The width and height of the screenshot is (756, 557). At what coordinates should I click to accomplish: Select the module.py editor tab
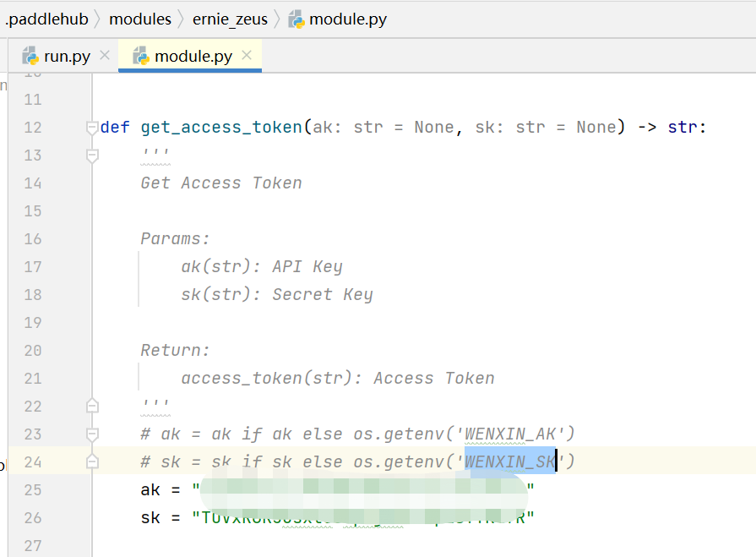pyautogui.click(x=190, y=57)
